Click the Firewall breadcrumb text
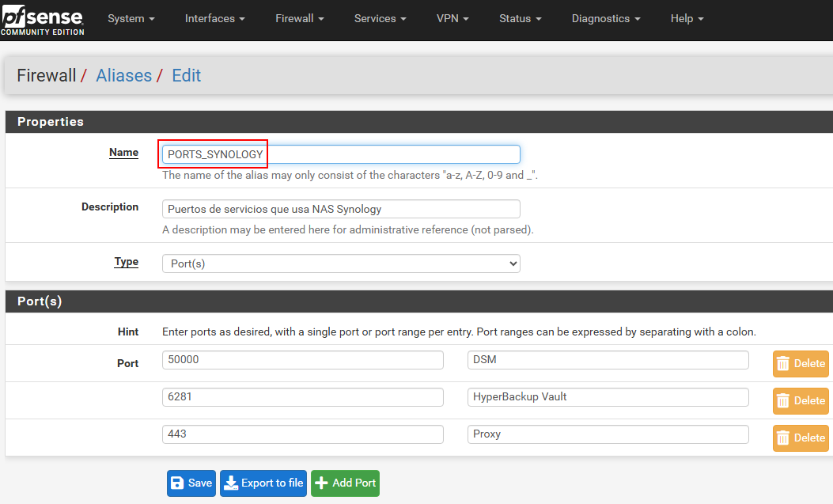Image resolution: width=833 pixels, height=504 pixels. (x=47, y=75)
